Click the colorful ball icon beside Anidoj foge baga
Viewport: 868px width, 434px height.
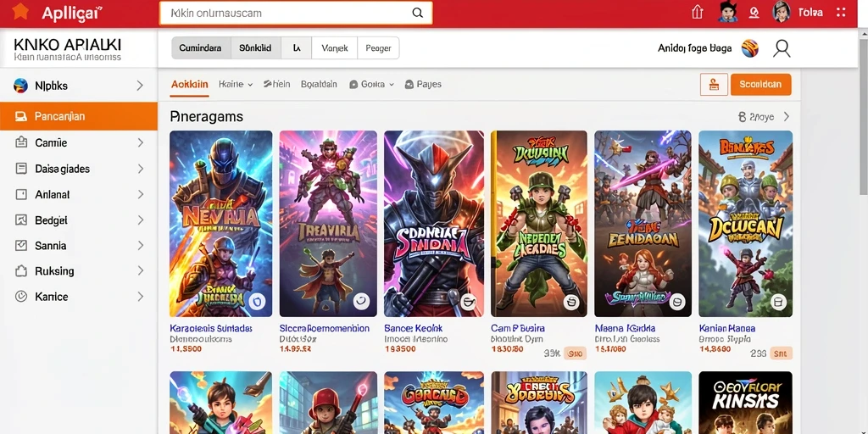click(x=750, y=48)
